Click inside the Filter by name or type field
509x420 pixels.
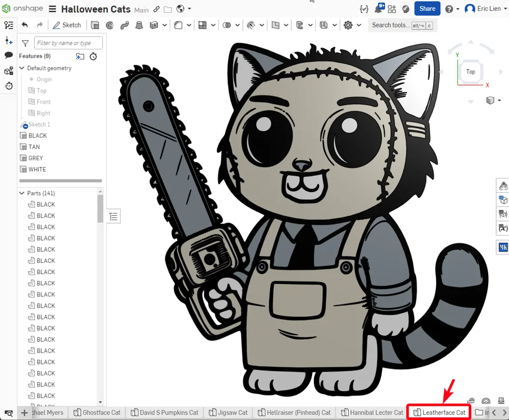click(x=68, y=43)
